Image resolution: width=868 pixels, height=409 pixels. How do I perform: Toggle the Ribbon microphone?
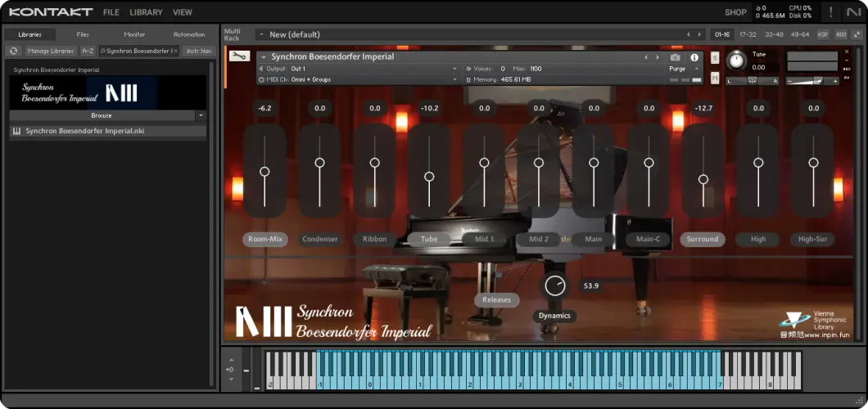tap(375, 240)
